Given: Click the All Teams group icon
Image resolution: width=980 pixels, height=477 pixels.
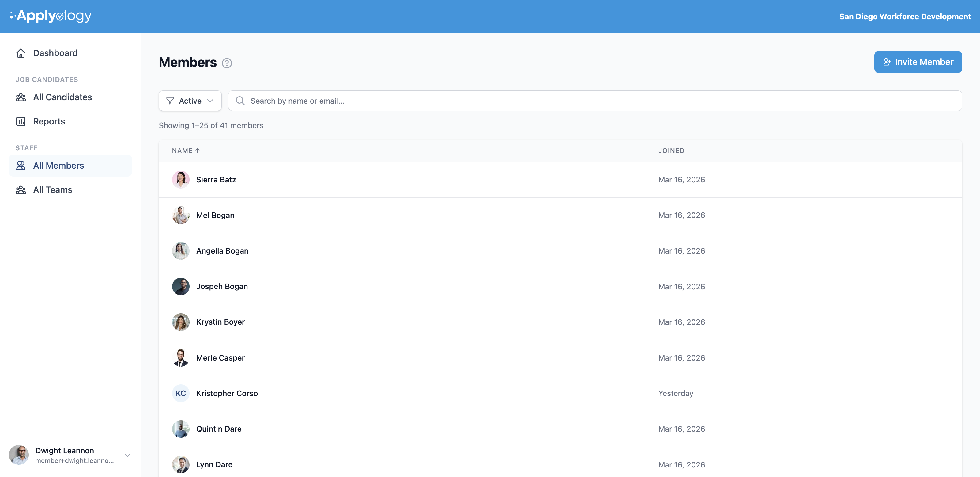Looking at the screenshot, I should [21, 189].
